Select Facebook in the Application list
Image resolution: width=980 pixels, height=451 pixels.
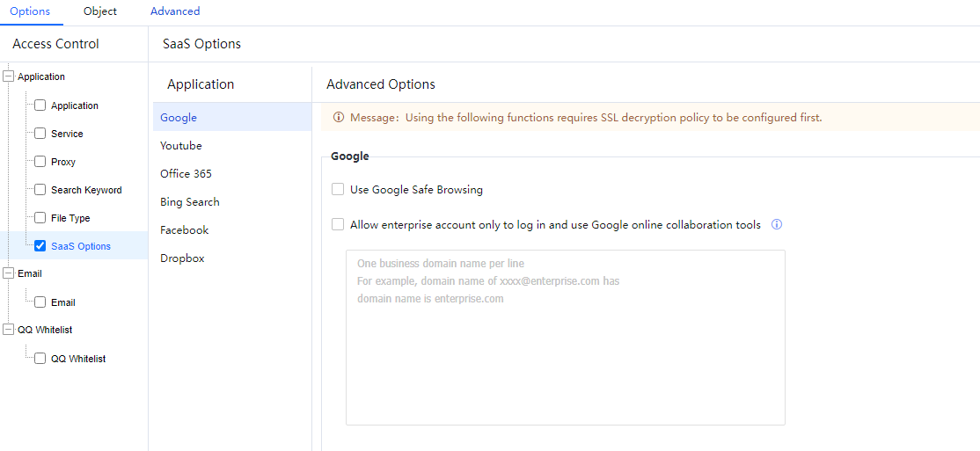click(185, 230)
